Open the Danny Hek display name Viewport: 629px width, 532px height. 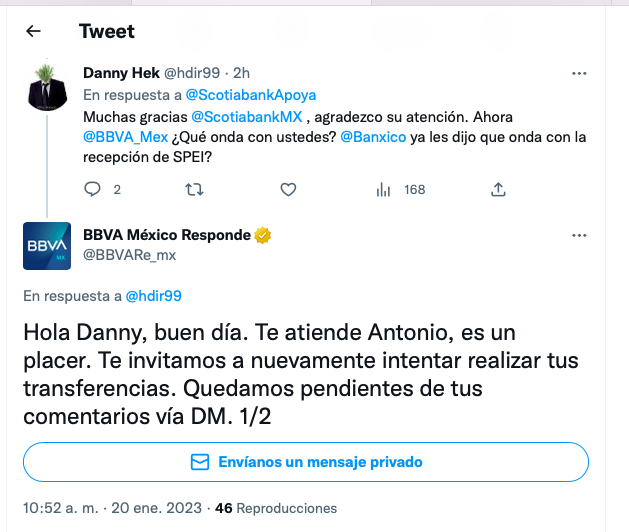click(x=122, y=73)
